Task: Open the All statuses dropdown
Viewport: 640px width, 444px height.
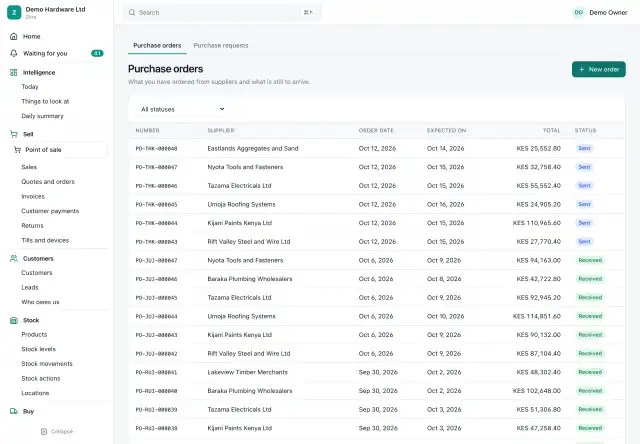Action: [182, 109]
